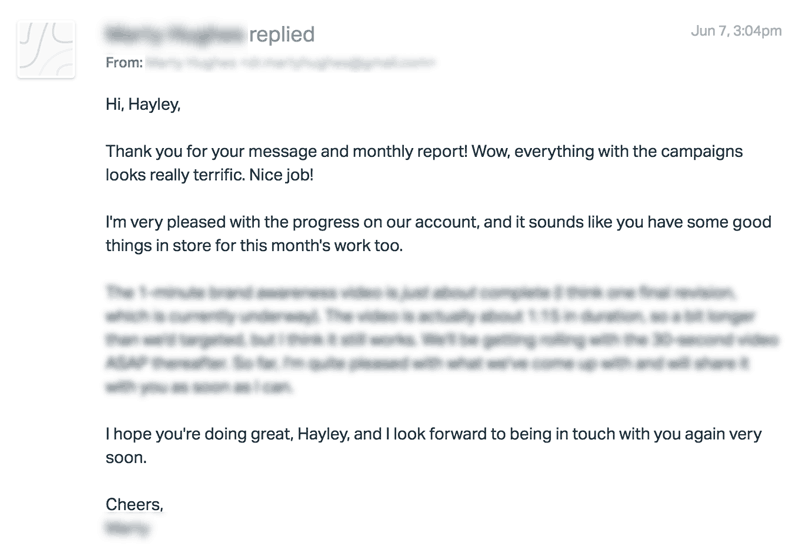The image size is (800, 554).
Task: Click the "Cheers," sign-off line
Action: pos(134,505)
